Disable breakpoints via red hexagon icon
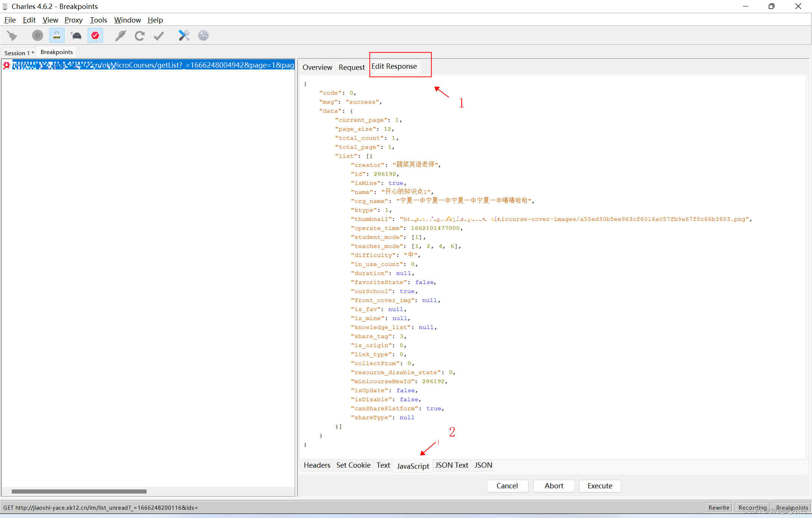812x518 pixels. [x=95, y=36]
